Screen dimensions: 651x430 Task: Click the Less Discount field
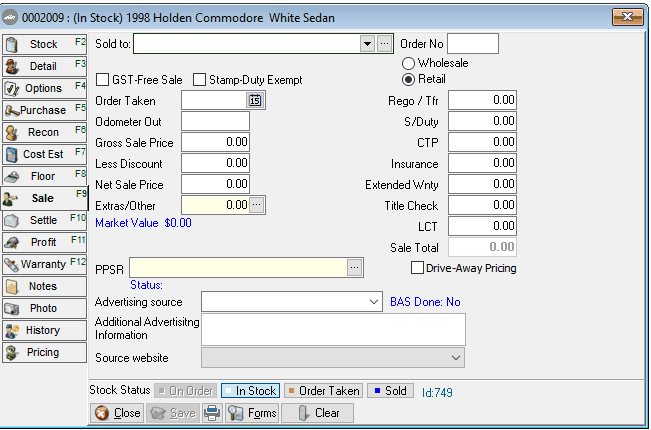tap(215, 164)
